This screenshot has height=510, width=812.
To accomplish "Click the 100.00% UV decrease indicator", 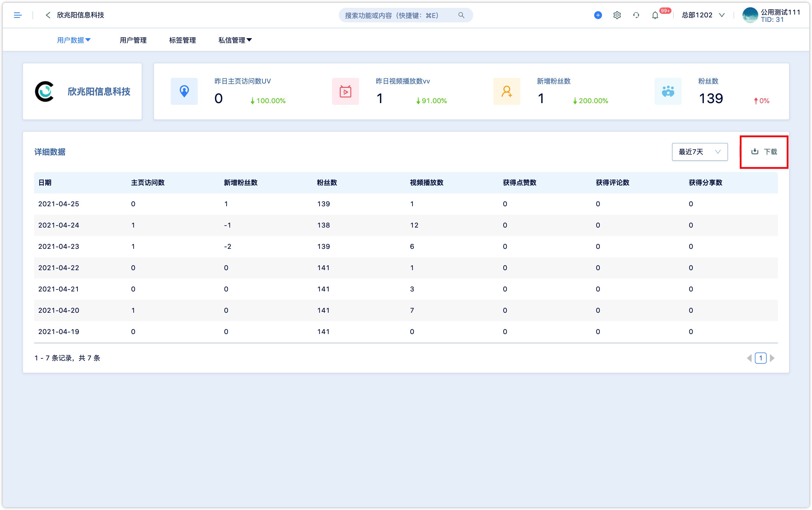I will [x=268, y=101].
